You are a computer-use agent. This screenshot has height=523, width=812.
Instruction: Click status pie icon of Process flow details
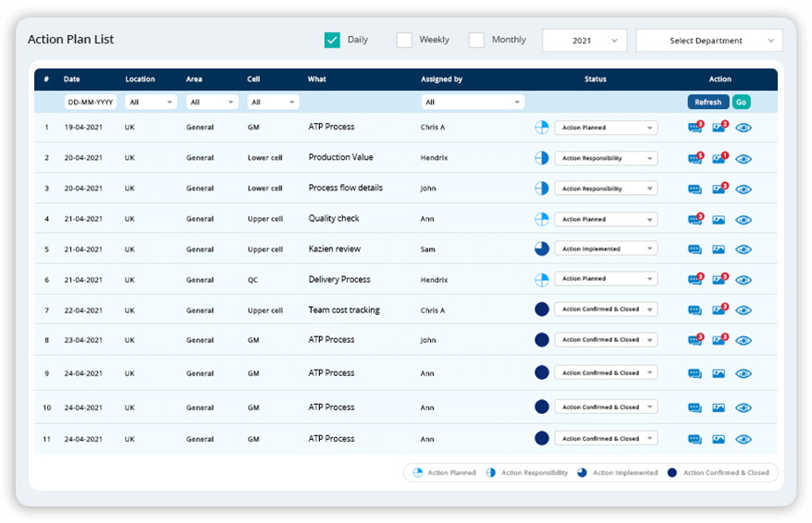[x=542, y=189]
